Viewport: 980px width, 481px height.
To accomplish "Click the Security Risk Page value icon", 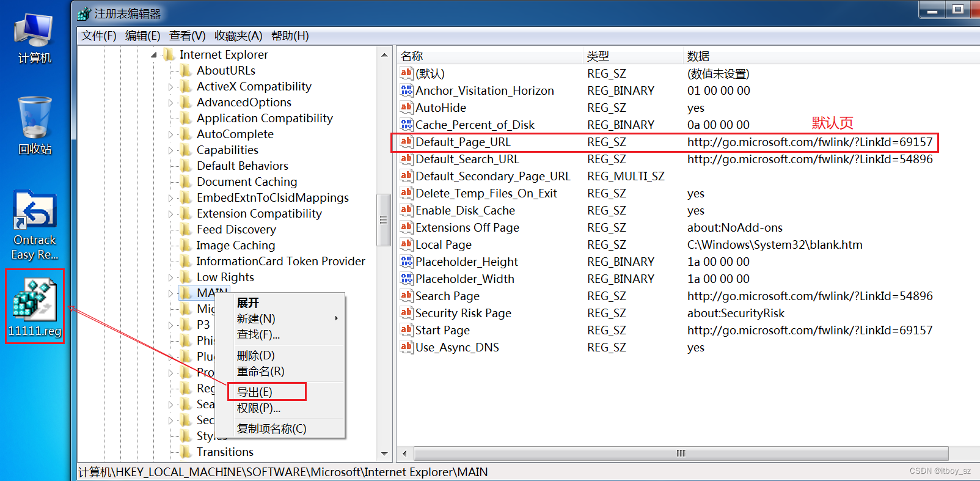I will 407,313.
